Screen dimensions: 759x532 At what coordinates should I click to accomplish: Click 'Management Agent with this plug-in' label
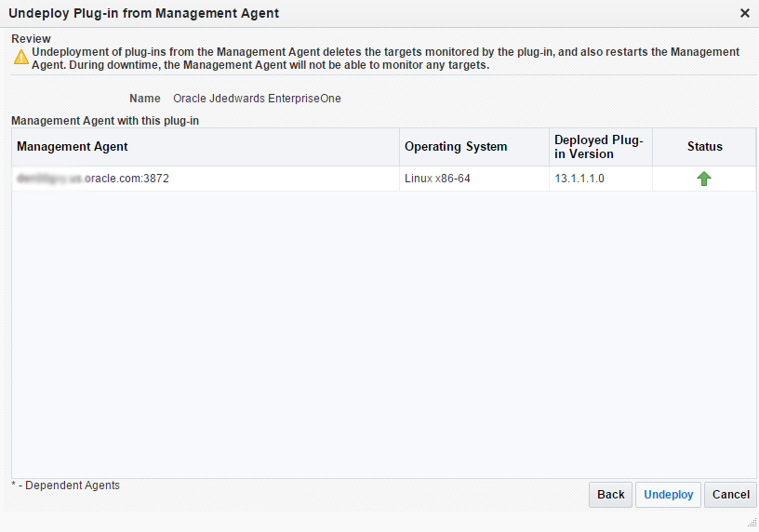tap(105, 121)
